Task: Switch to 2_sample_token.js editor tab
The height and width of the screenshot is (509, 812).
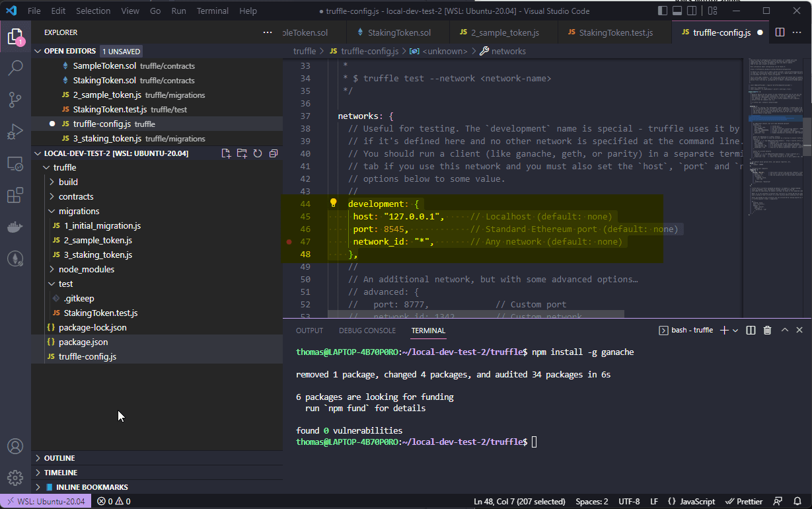Action: point(505,32)
